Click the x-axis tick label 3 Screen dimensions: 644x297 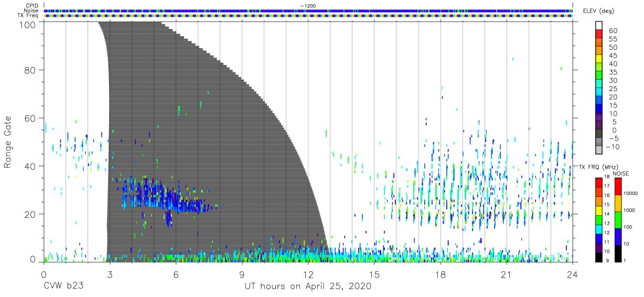tap(110, 274)
